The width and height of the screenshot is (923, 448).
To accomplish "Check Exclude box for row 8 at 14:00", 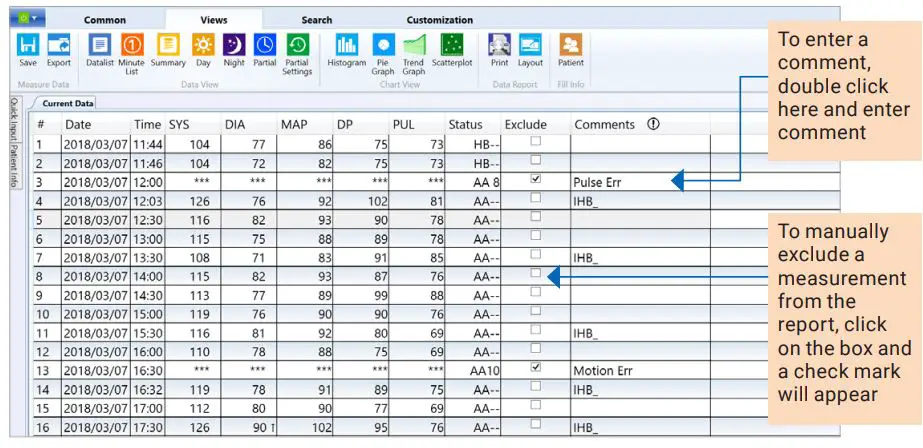I will click(x=535, y=273).
